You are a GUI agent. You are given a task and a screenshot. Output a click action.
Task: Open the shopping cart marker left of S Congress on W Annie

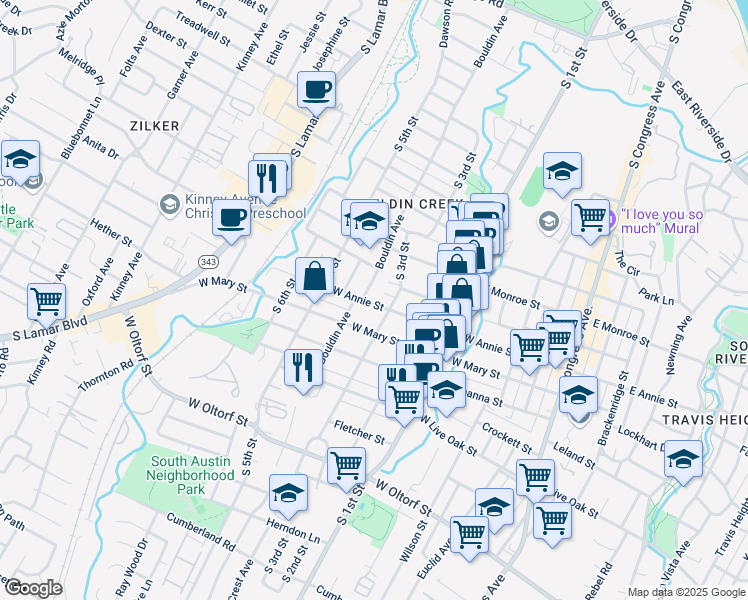point(529,349)
